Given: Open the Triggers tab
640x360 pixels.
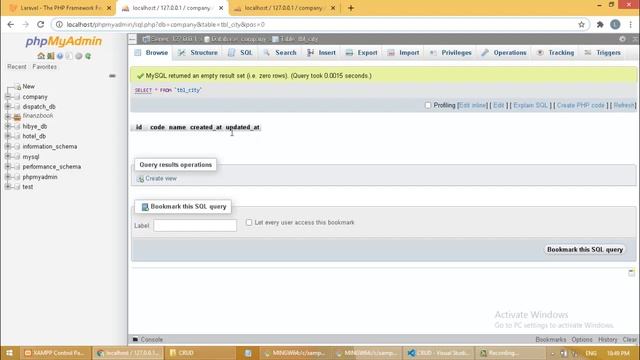Looking at the screenshot, I should (x=603, y=53).
